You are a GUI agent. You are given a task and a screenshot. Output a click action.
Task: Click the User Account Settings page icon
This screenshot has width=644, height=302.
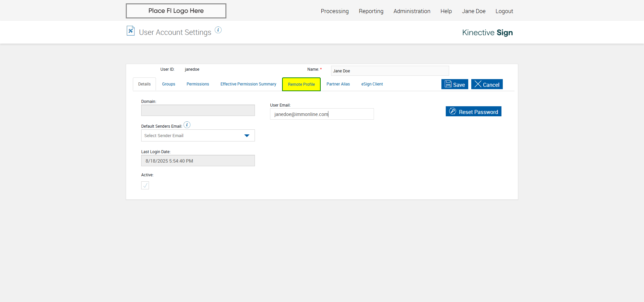pos(130,31)
